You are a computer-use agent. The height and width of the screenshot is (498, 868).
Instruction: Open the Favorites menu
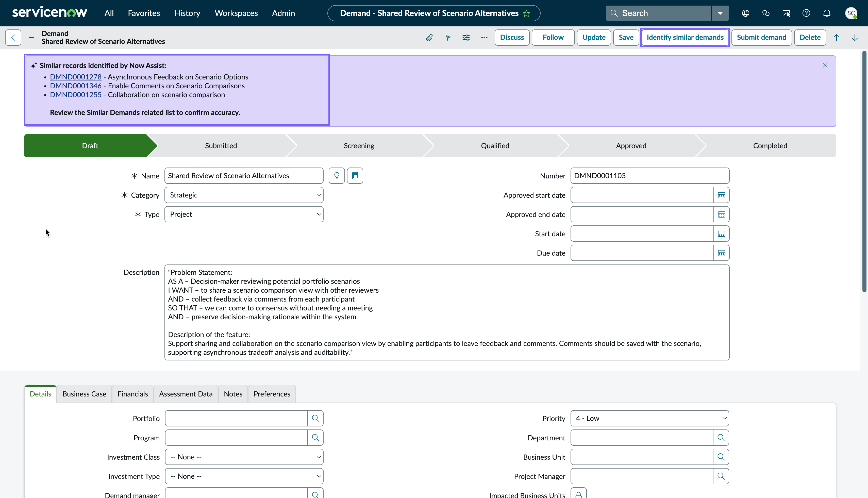(144, 13)
